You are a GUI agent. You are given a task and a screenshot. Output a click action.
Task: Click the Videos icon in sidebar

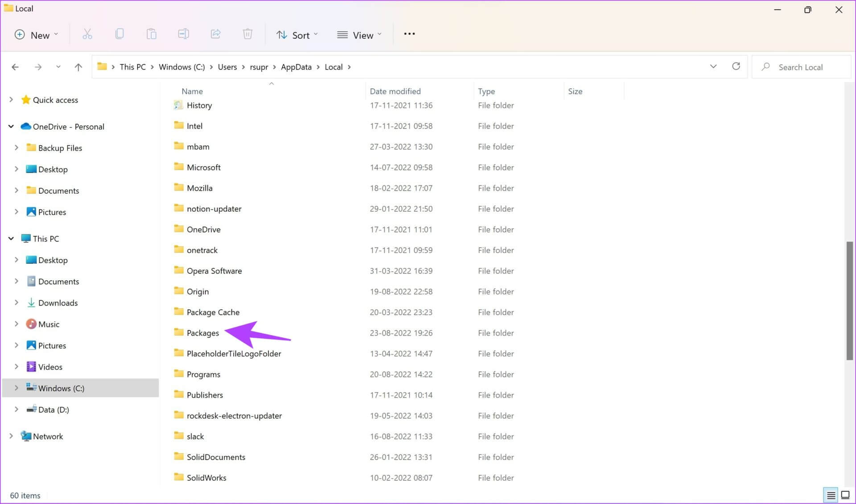tap(31, 367)
